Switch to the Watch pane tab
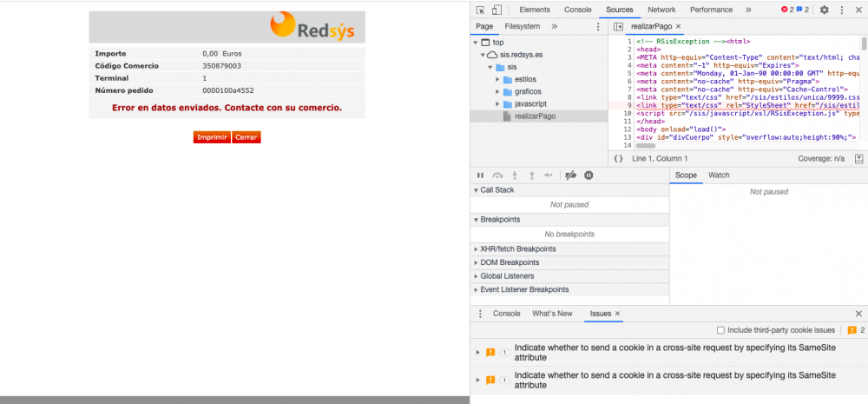The height and width of the screenshot is (404, 868). [x=719, y=176]
